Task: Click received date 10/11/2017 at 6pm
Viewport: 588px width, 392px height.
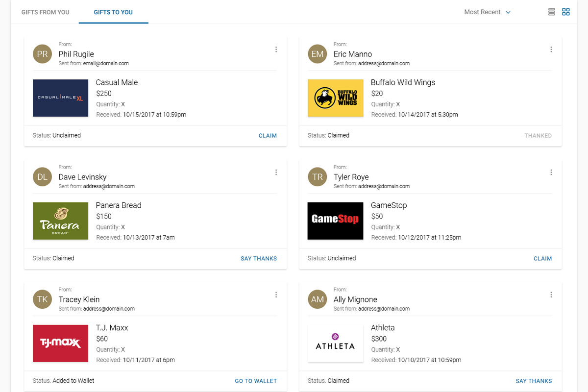Action: (x=148, y=360)
